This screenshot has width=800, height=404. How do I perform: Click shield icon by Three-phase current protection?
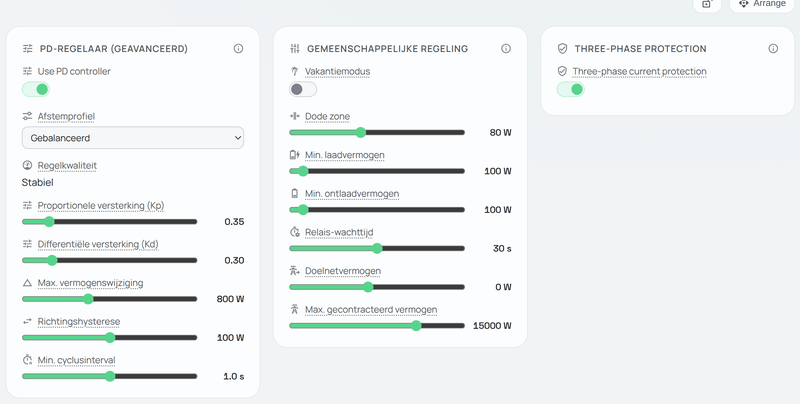point(562,71)
